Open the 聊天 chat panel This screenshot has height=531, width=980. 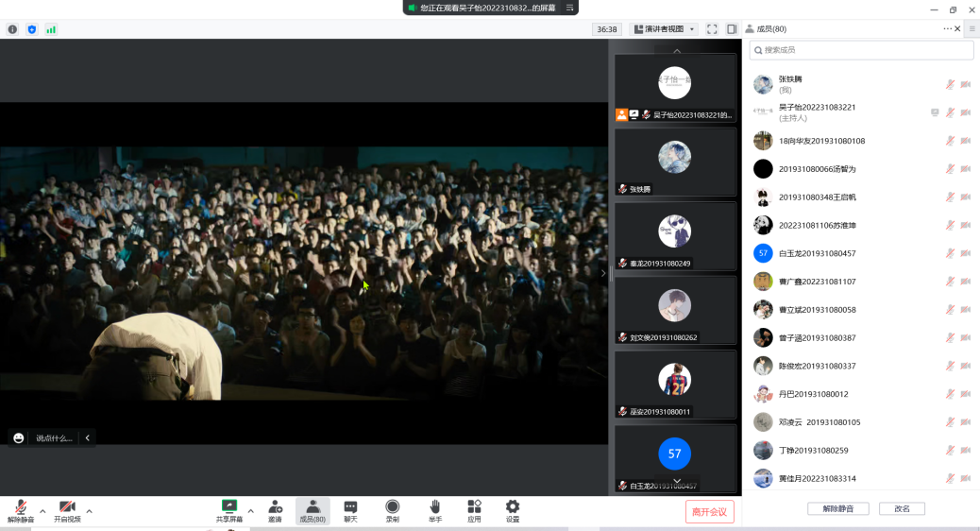[350, 511]
